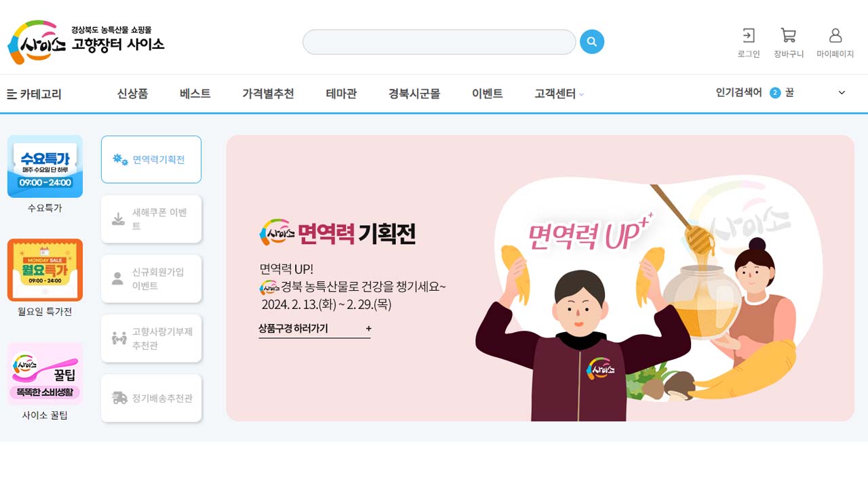This screenshot has width=868, height=488.
Task: Select the 정기배송추천관 truck tab
Action: pos(151,398)
